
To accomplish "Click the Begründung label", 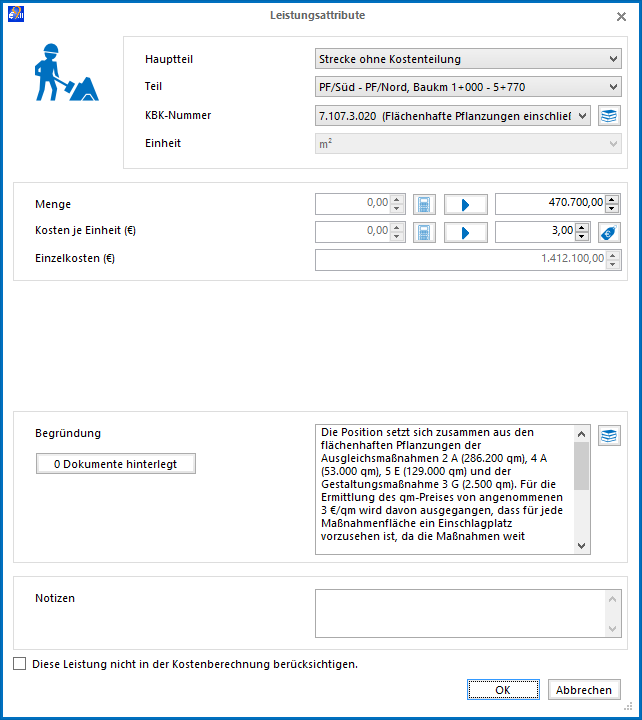I will point(68,433).
